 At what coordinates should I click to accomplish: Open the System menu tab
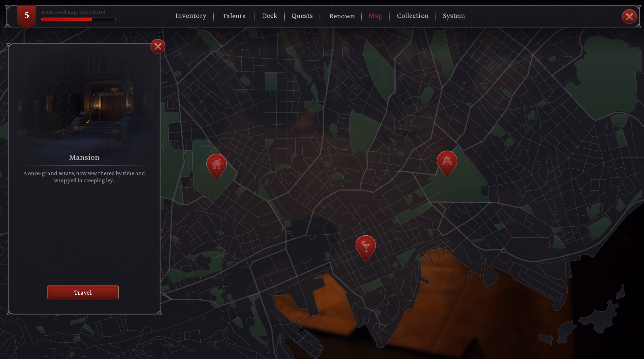tap(454, 16)
